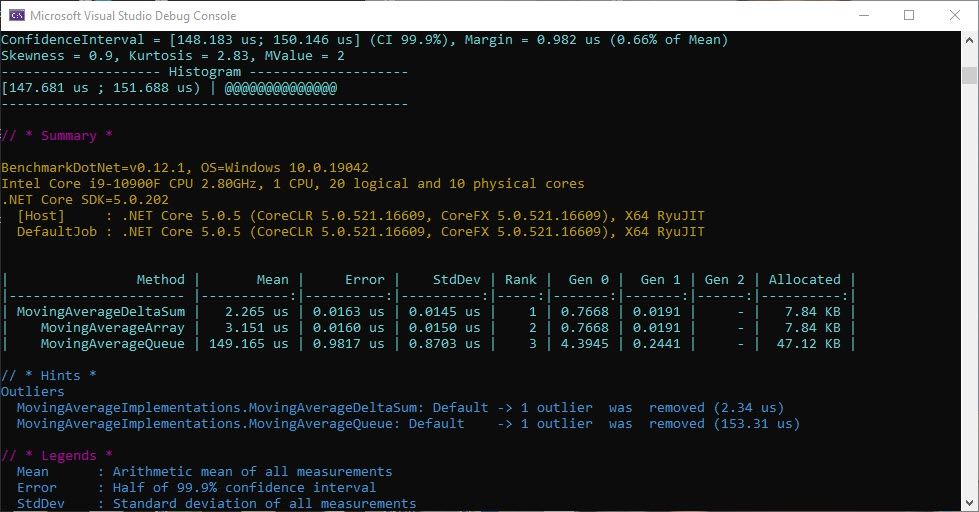Click allocated value '47.12 KB'
Image resolution: width=979 pixels, height=512 pixels.
coord(809,343)
